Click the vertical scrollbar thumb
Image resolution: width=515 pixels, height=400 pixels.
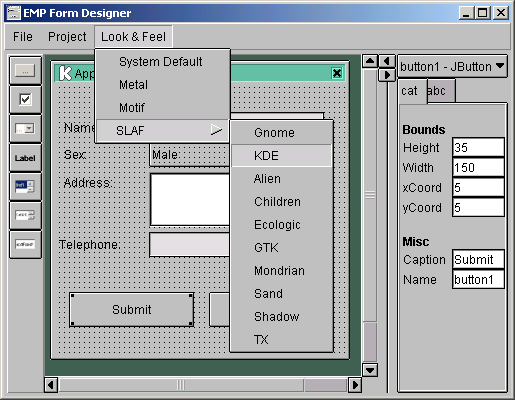pyautogui.click(x=370, y=195)
